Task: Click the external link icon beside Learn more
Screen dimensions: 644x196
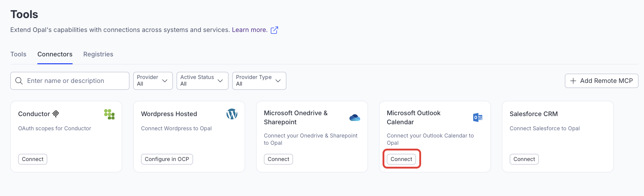Action: point(274,30)
